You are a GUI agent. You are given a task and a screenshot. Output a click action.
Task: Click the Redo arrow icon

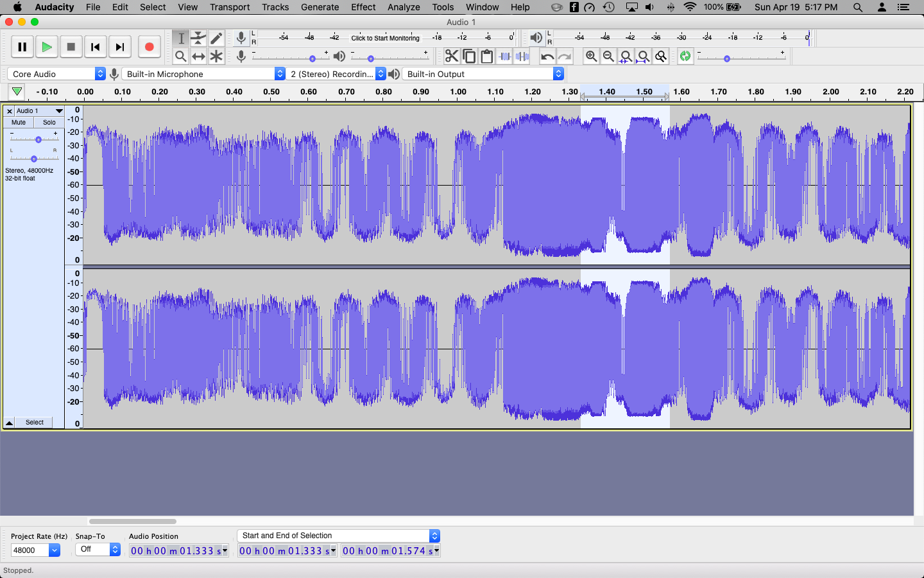point(564,57)
